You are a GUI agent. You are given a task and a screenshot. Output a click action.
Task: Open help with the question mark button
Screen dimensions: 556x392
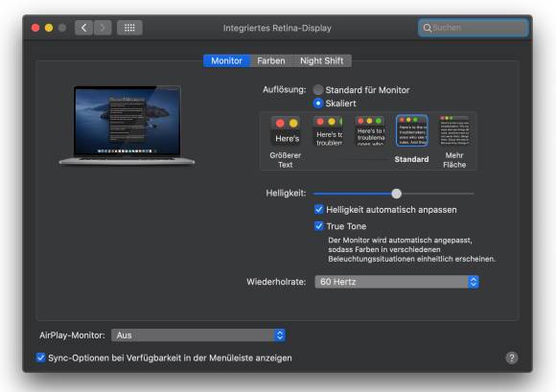tap(511, 357)
